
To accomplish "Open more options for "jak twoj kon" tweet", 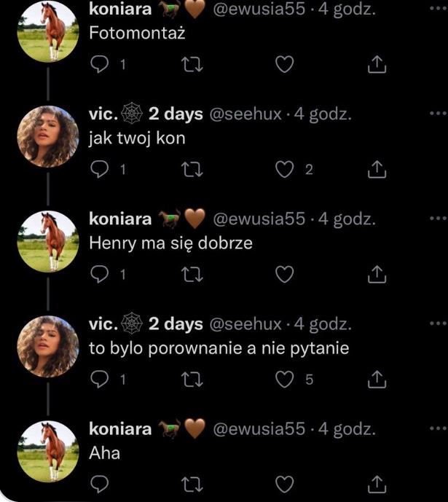I will coord(437,114).
